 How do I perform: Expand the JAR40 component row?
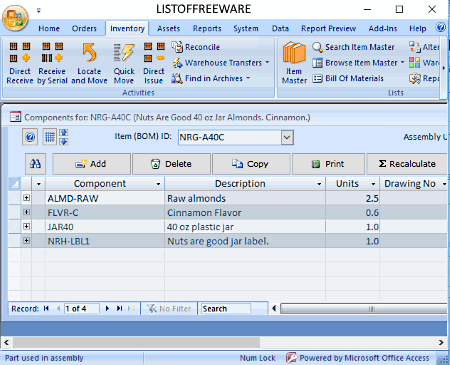(x=27, y=226)
